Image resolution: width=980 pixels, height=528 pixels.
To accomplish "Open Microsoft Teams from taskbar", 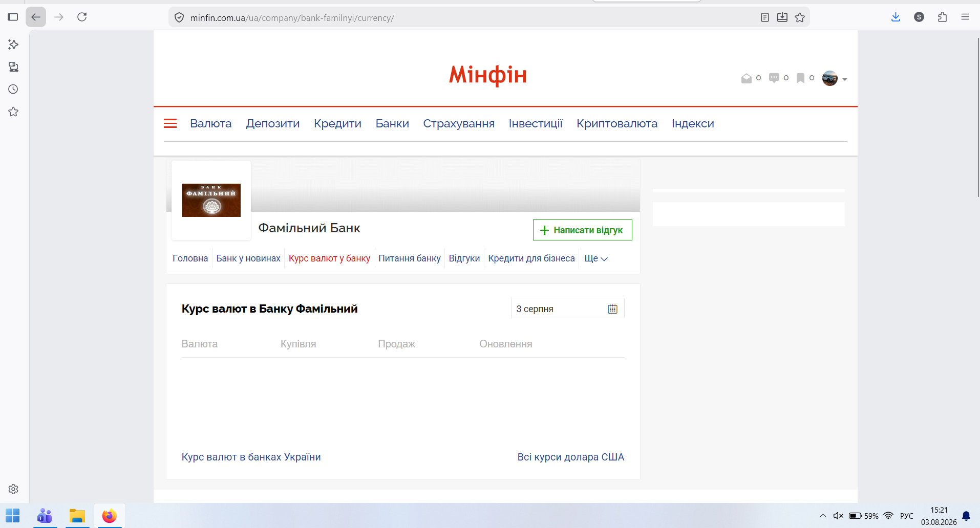I will click(x=45, y=516).
